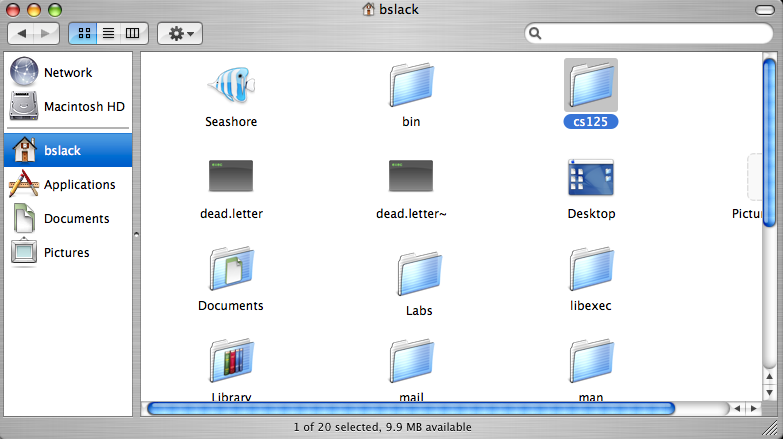Click the Forward navigation arrow

coord(46,34)
